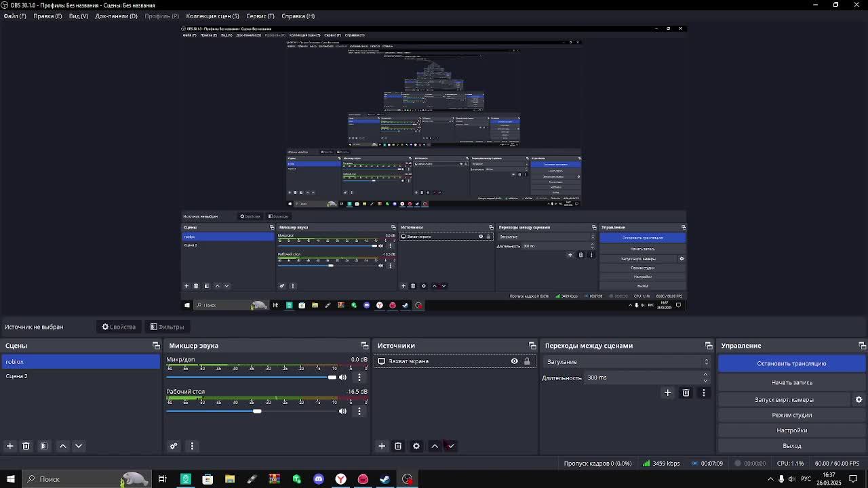The width and height of the screenshot is (868, 488).
Task: Click the Windows Start button
Action: 10,479
